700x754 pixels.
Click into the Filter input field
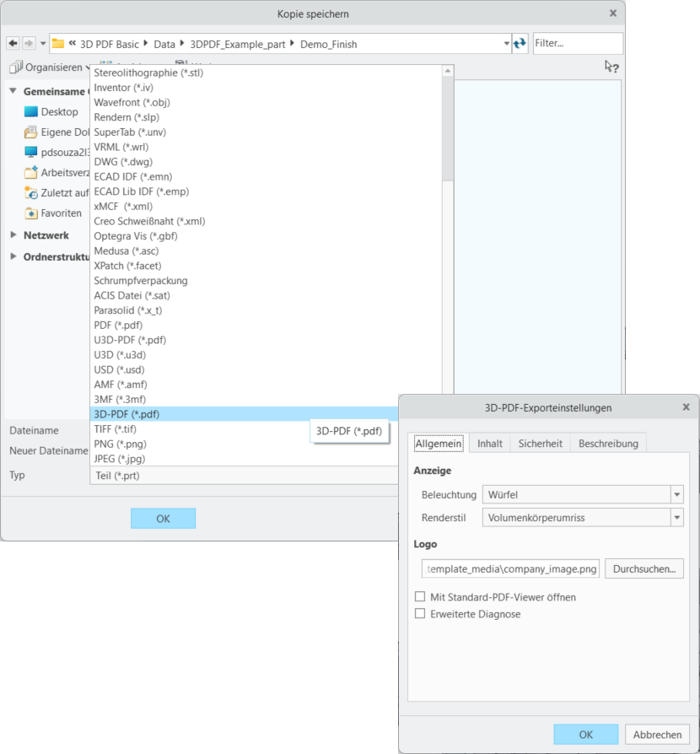coord(578,43)
